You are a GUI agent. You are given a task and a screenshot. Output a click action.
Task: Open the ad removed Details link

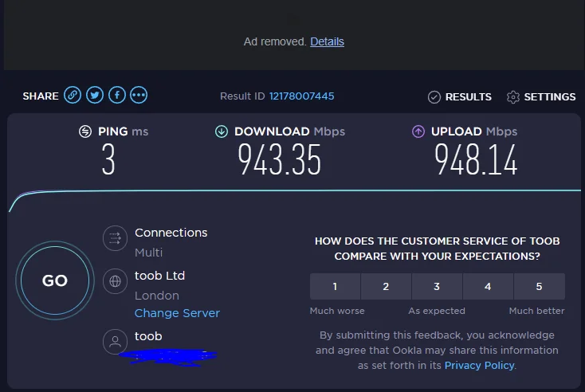tap(328, 41)
